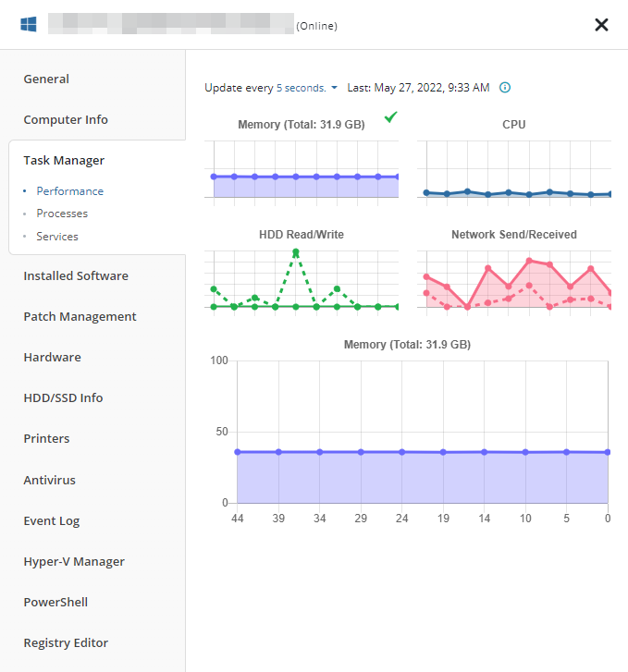Collapse the Task Manager section

pyautogui.click(x=64, y=160)
